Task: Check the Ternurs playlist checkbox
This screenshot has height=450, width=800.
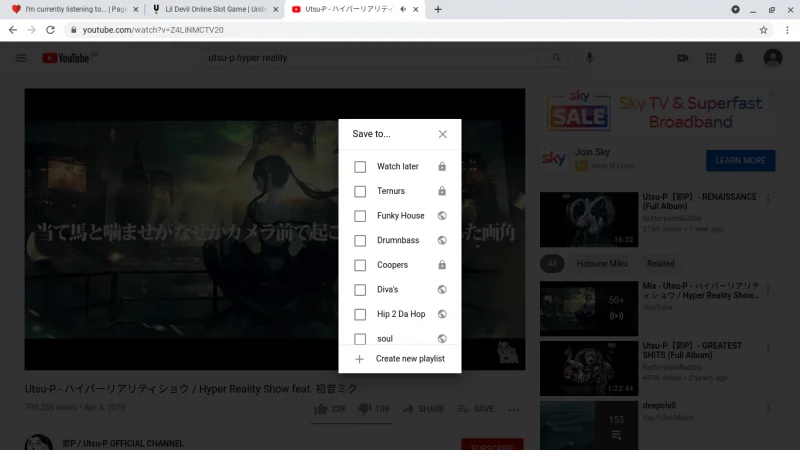Action: tap(360, 191)
